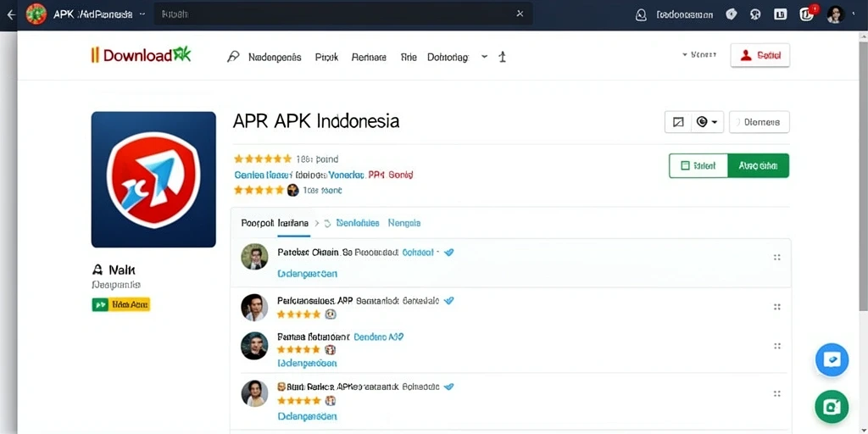Expand the dropdown arrow next to the globe icon
The width and height of the screenshot is (868, 434).
[714, 122]
